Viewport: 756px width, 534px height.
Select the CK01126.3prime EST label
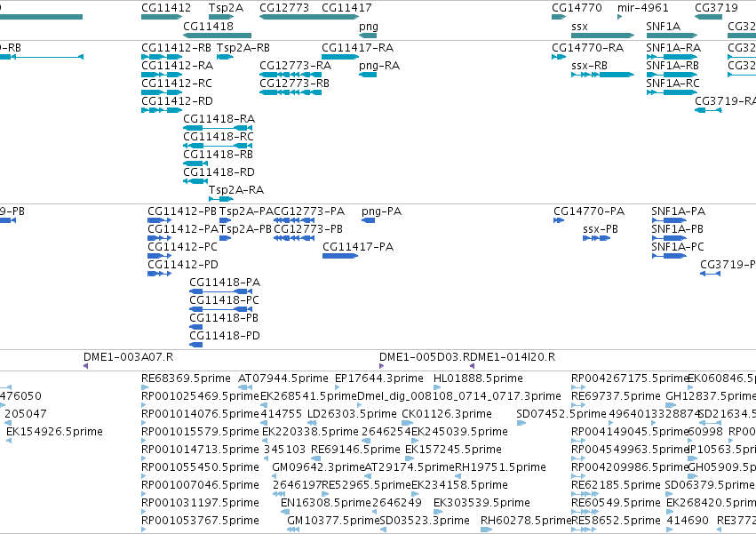point(447,414)
